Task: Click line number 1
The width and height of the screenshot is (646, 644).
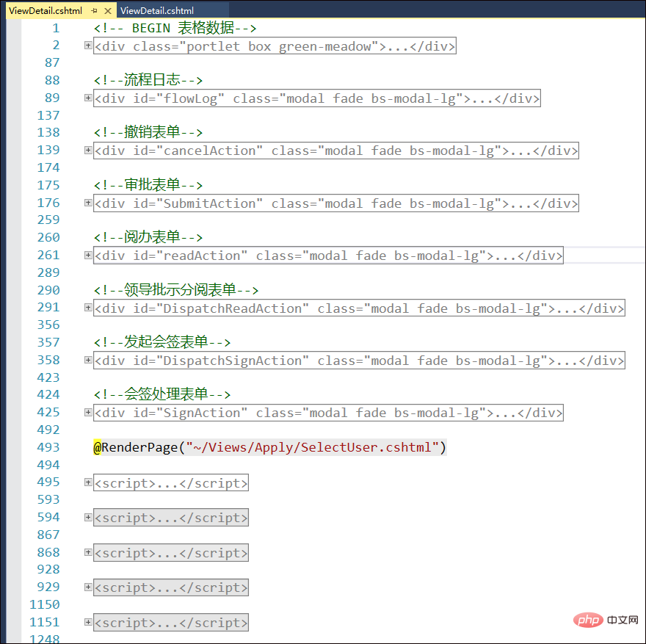Action: click(56, 28)
